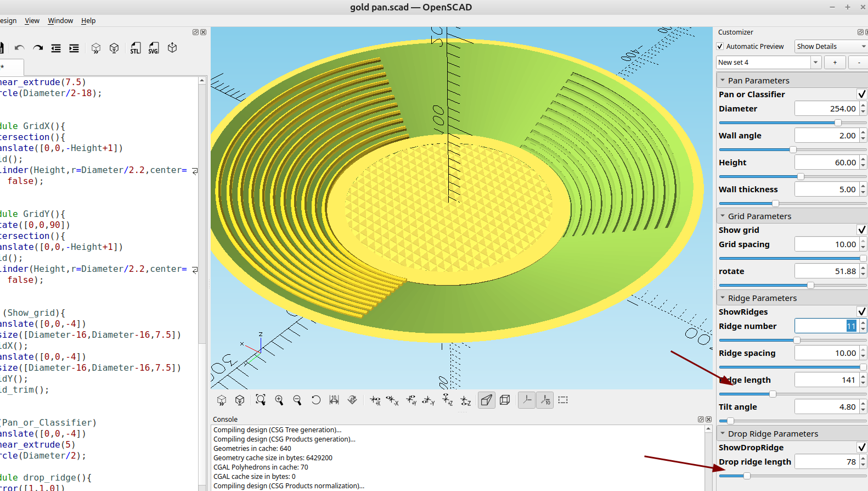Click the Diameter value input field
The height and width of the screenshot is (491, 868).
point(826,109)
